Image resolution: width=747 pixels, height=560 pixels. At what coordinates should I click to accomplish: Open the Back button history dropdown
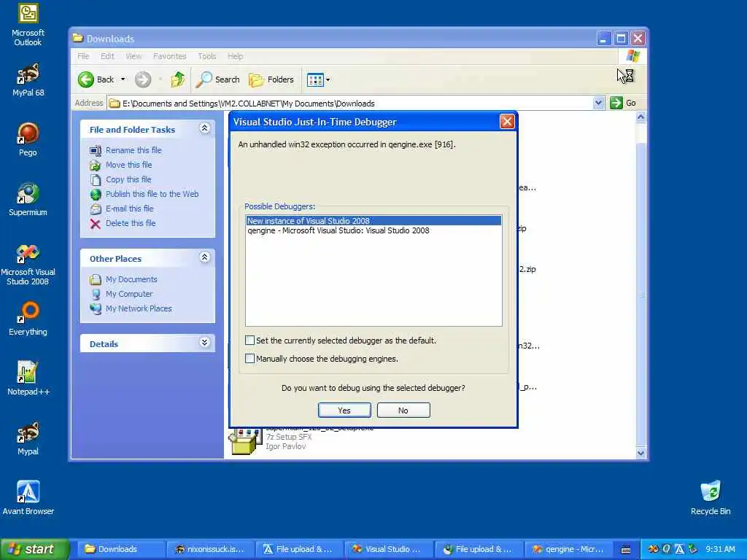pos(123,79)
